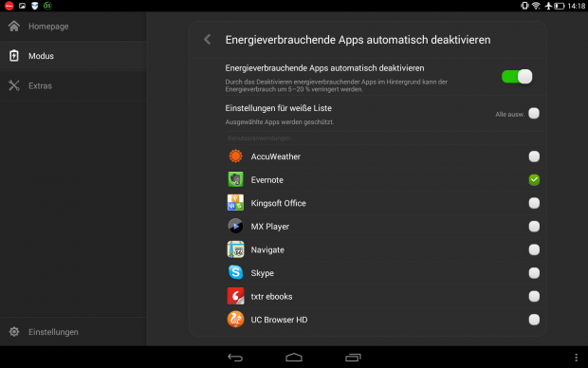Screen dimensions: 588x368
Task: Click the Navigate map icon
Action: click(235, 249)
